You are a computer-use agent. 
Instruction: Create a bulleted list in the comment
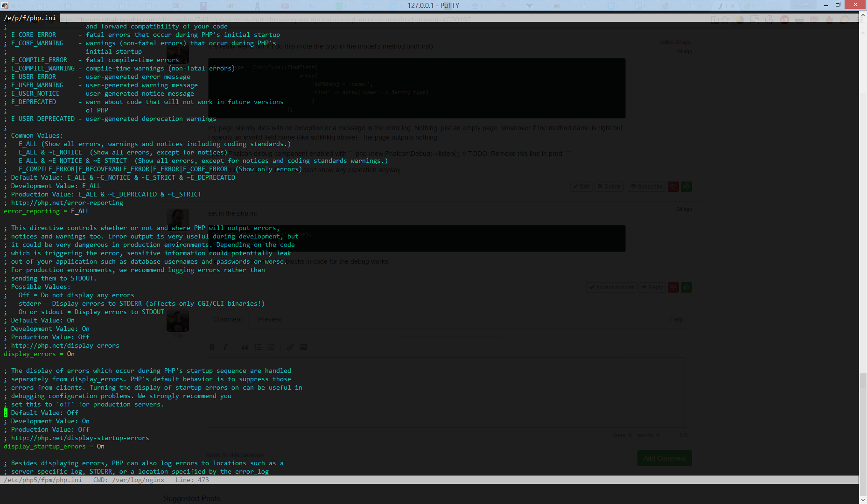pos(258,347)
